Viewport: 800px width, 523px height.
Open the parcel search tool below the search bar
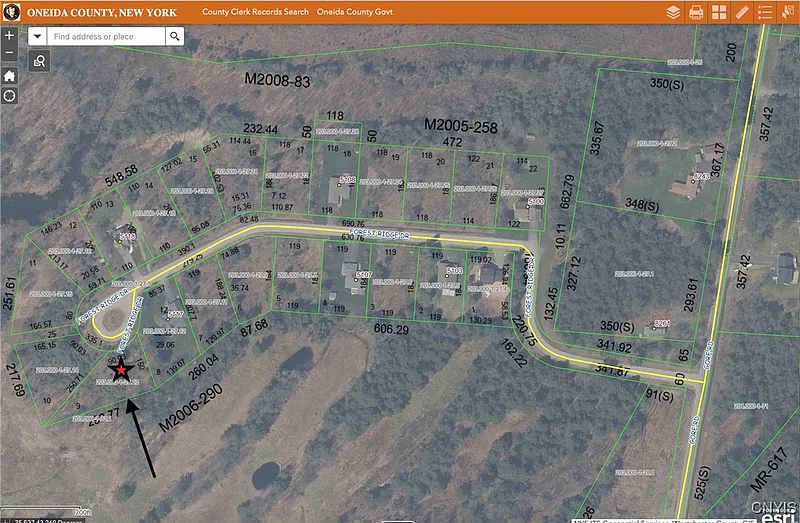[39, 61]
